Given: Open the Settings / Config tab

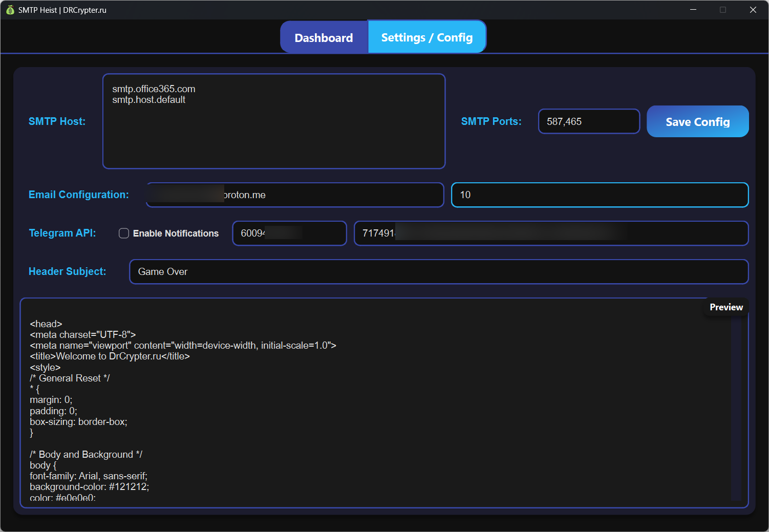Looking at the screenshot, I should (426, 36).
